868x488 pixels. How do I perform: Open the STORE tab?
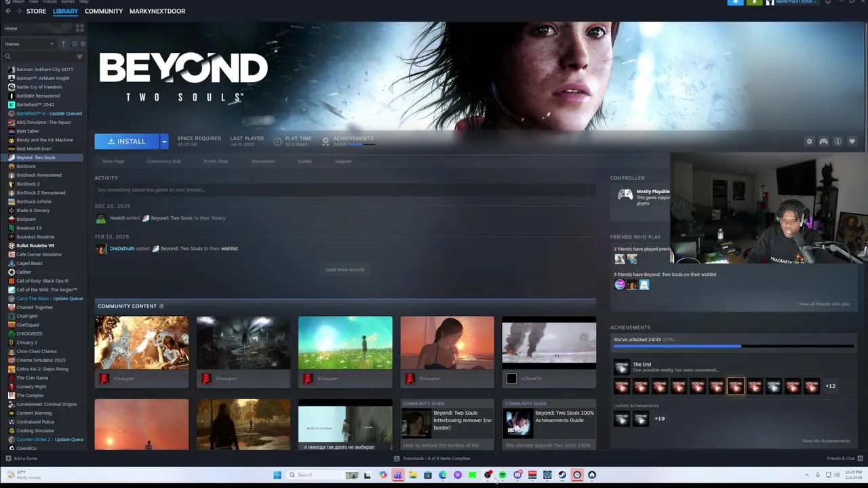36,11
